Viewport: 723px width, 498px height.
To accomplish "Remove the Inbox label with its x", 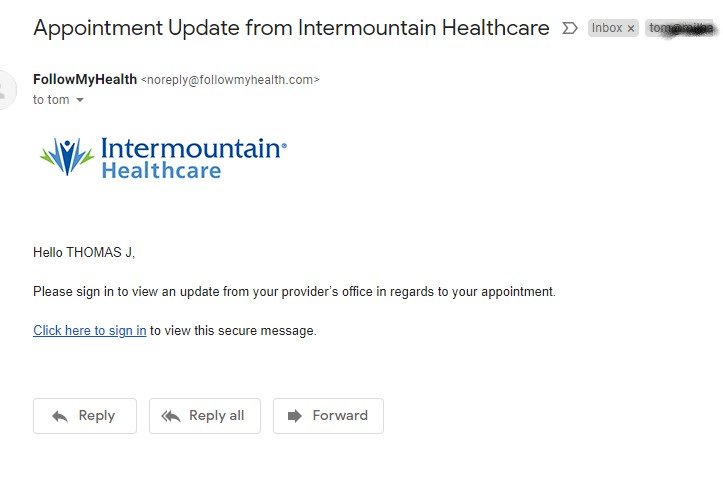I will pyautogui.click(x=631, y=29).
